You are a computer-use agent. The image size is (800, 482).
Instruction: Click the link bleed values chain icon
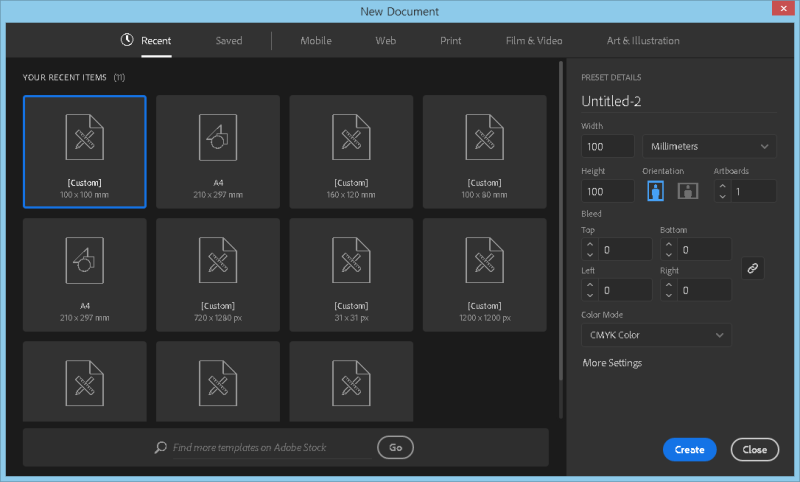pyautogui.click(x=753, y=268)
